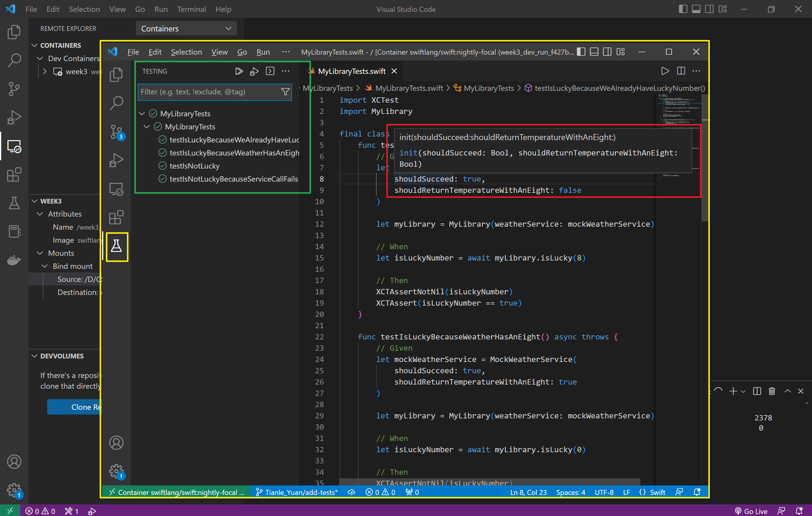The height and width of the screenshot is (516, 812).
Task: Debug all tests in Testing panel
Action: (254, 71)
